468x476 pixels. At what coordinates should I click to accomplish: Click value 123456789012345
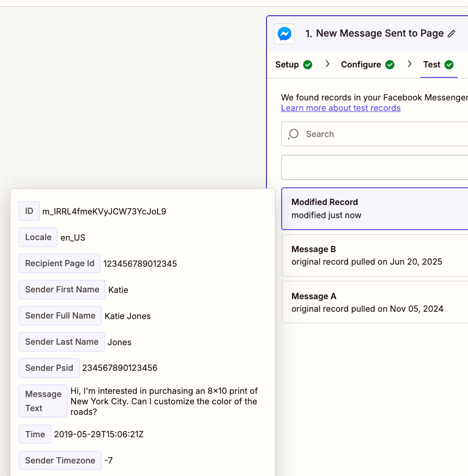pos(140,264)
